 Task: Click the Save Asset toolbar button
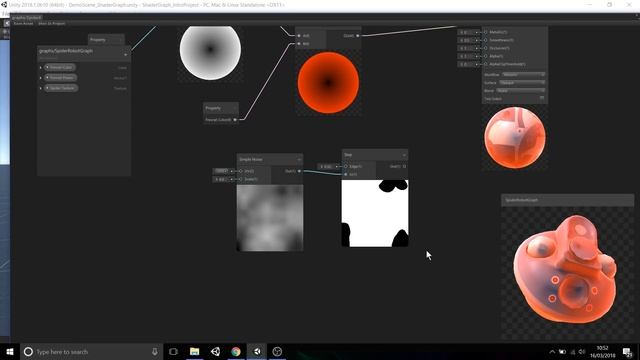tap(23, 24)
